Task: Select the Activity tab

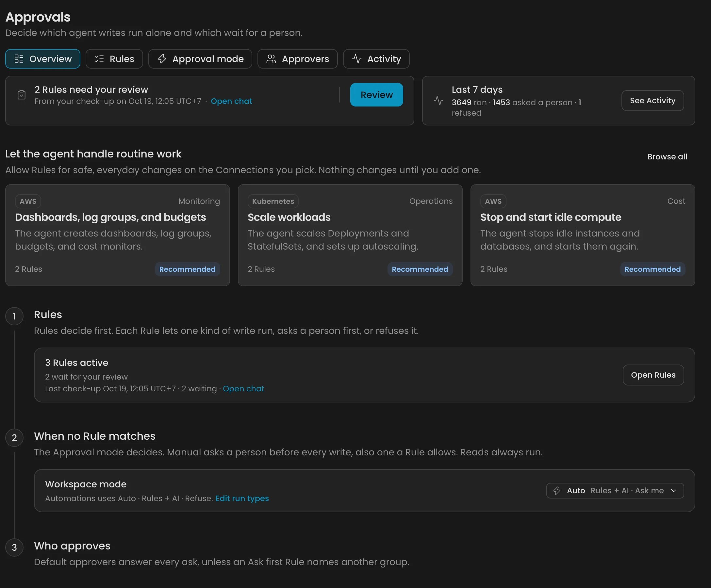Action: (x=376, y=59)
